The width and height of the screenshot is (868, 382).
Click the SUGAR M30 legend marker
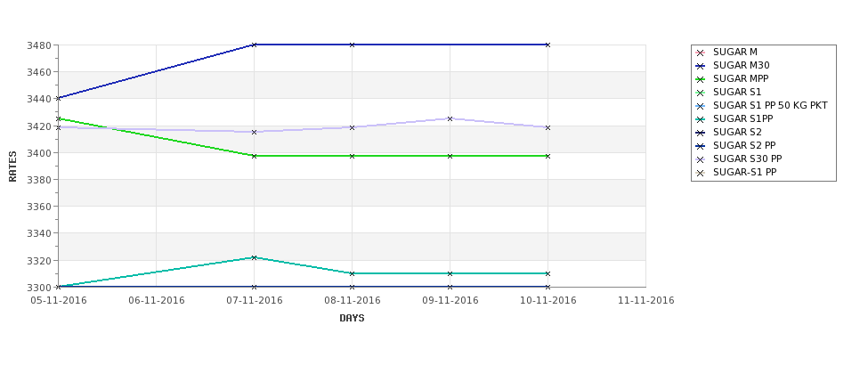(x=701, y=66)
